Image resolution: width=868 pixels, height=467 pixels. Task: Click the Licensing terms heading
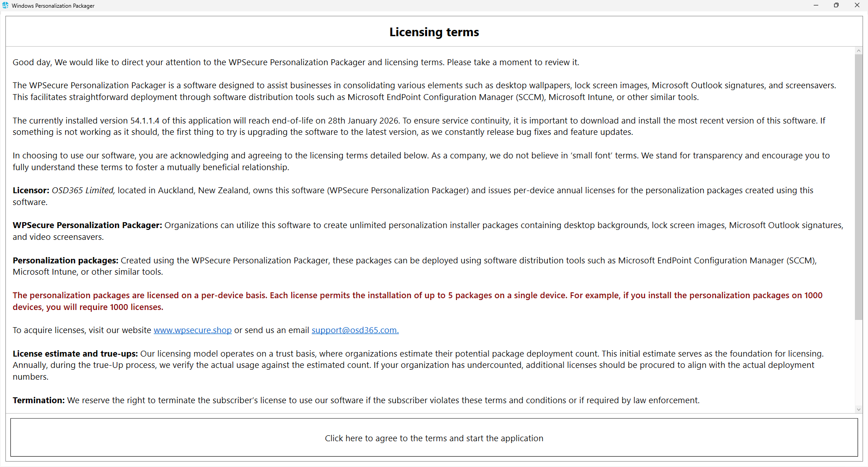434,32
